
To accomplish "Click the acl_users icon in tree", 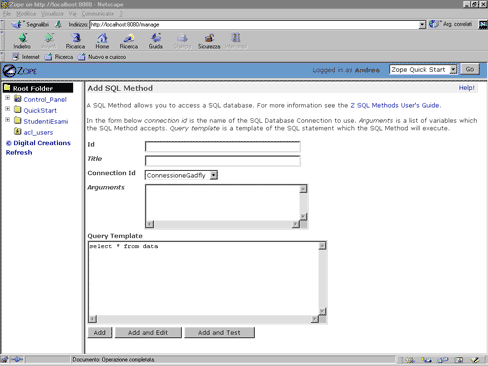I will click(18, 132).
